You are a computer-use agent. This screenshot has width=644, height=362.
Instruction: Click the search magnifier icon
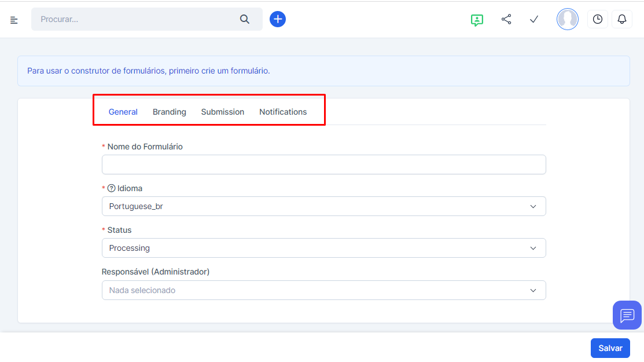tap(245, 20)
